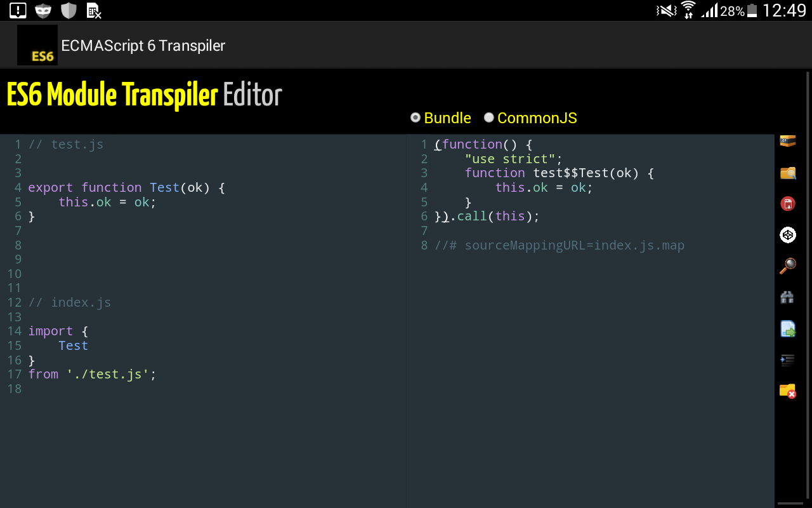The width and height of the screenshot is (812, 508).
Task: Click line number 12 in left gutter
Action: [x=15, y=302]
